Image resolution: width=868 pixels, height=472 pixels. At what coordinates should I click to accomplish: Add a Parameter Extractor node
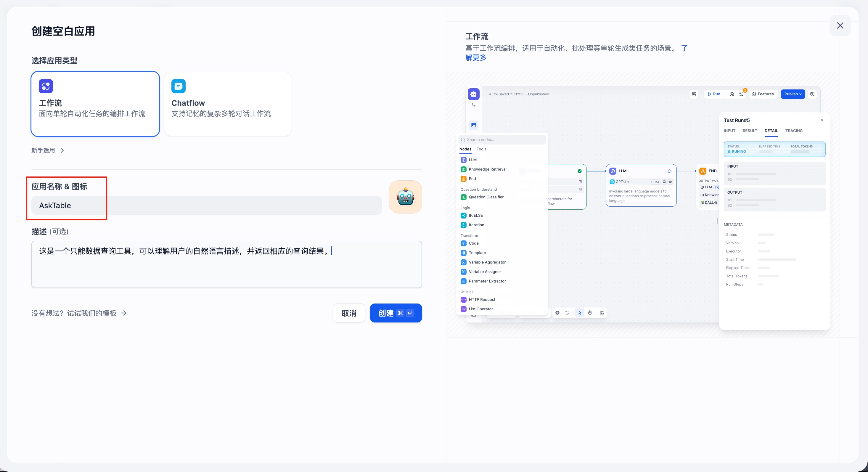click(x=487, y=281)
